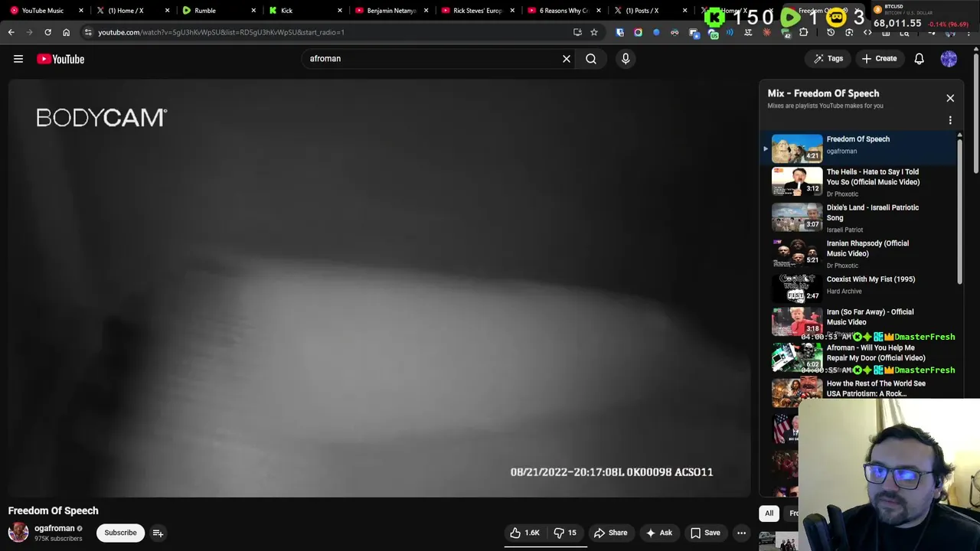Click the Freedom Of Speech video title

coord(54,510)
